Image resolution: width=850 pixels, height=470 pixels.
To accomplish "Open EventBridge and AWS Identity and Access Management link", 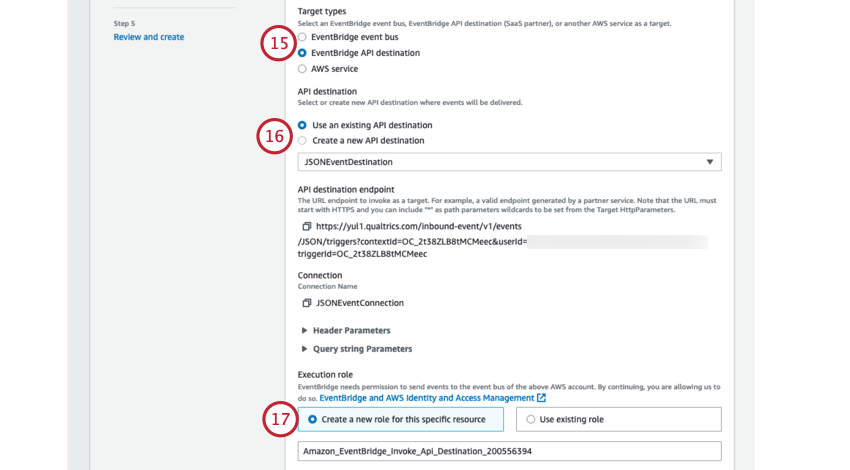I will [427, 398].
